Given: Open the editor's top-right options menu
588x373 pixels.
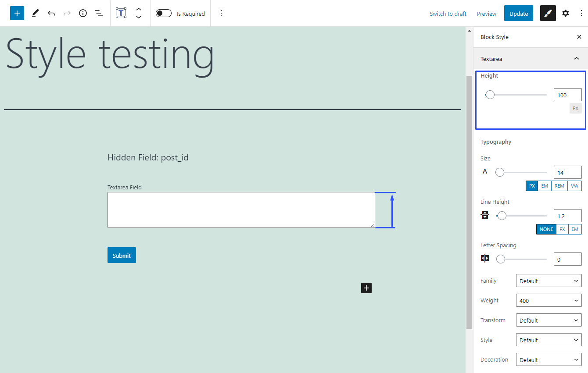Looking at the screenshot, I should point(581,13).
